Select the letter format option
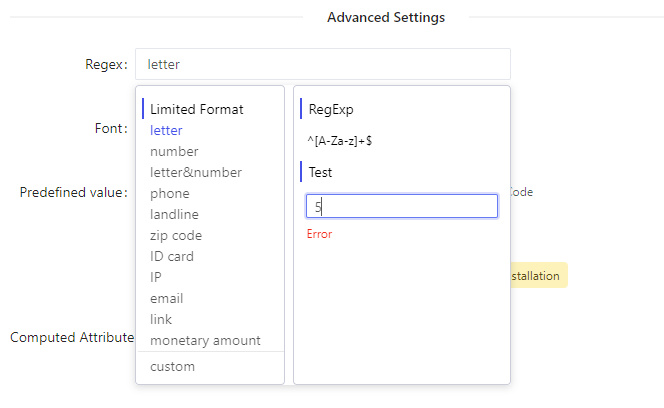 tap(166, 130)
